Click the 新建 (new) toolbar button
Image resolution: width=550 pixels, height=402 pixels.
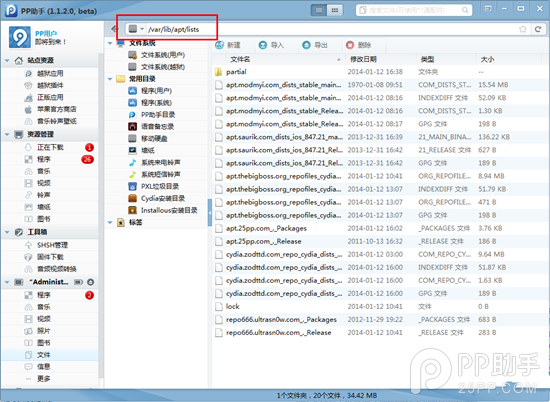tap(228, 45)
